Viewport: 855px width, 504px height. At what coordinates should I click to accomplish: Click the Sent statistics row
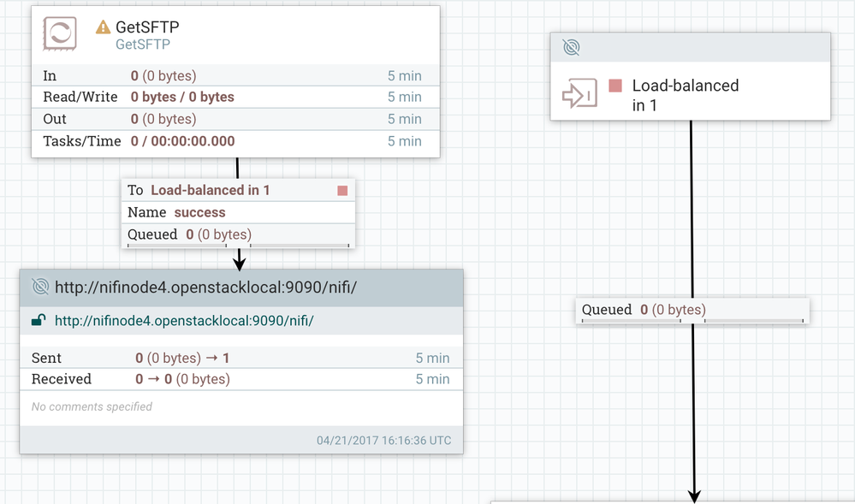[240, 358]
